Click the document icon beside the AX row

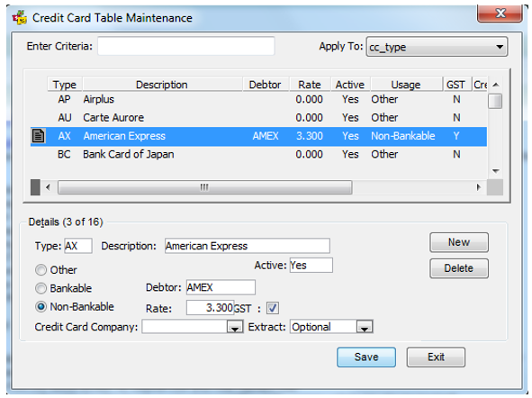[38, 136]
